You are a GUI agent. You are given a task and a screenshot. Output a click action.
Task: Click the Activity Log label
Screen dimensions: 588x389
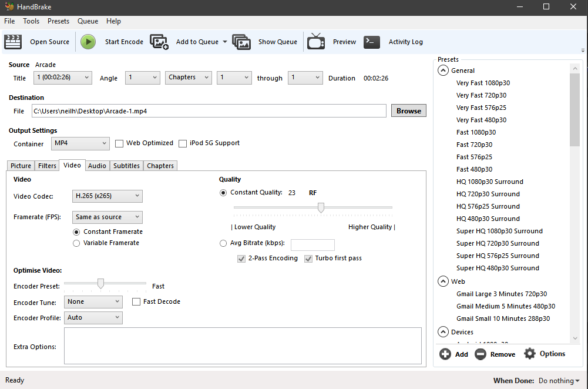(405, 42)
